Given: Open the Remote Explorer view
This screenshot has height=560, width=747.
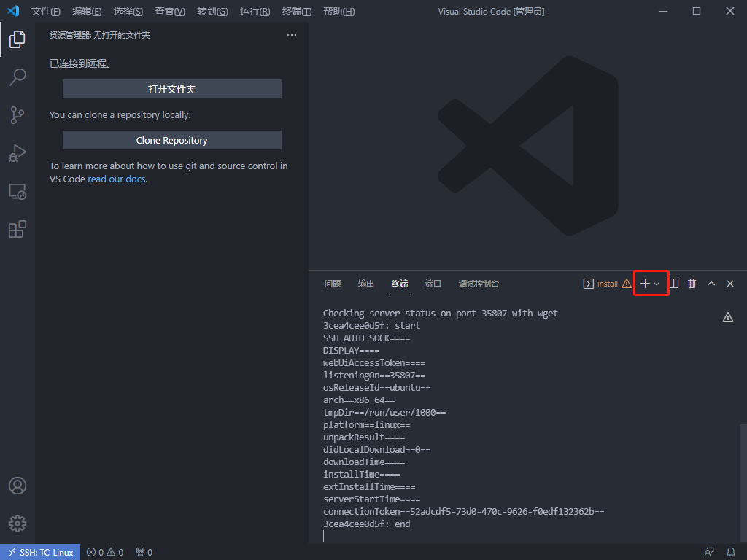Looking at the screenshot, I should [18, 192].
